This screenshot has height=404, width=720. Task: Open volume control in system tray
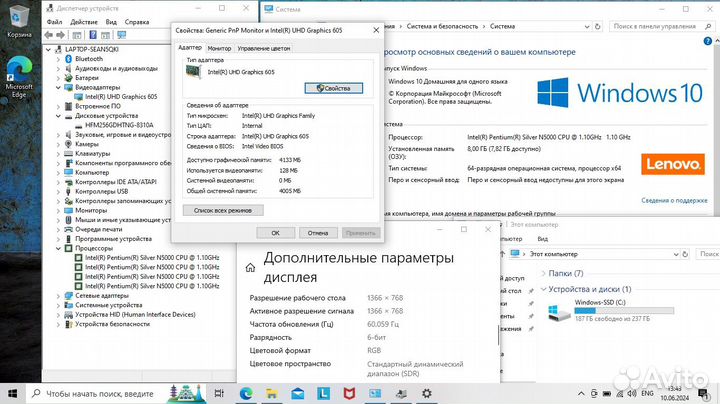pos(632,393)
